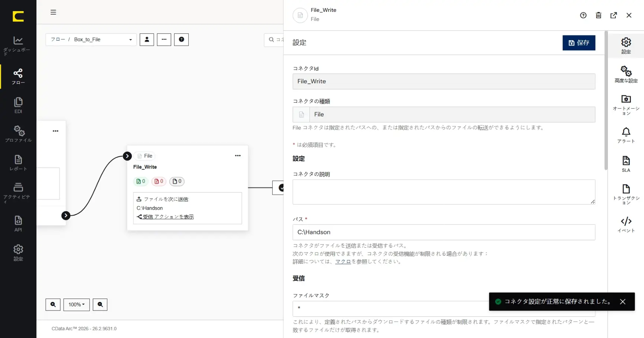Select the イベント tab

click(x=626, y=225)
